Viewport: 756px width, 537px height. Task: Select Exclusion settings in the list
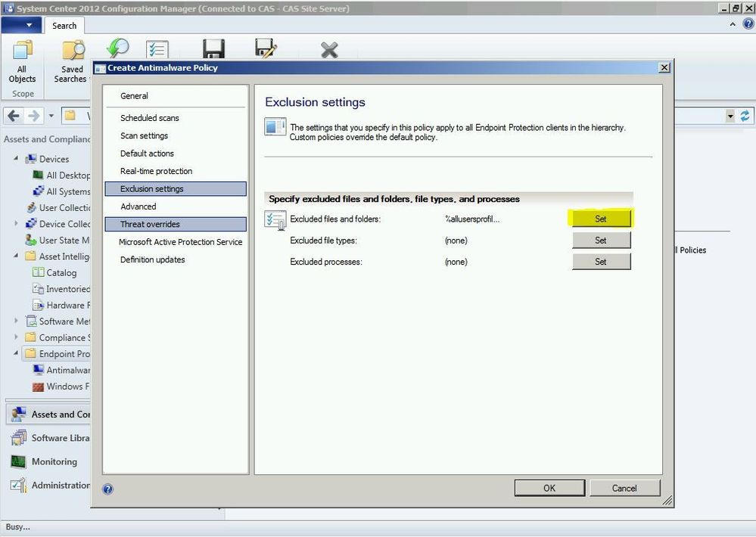(176, 189)
